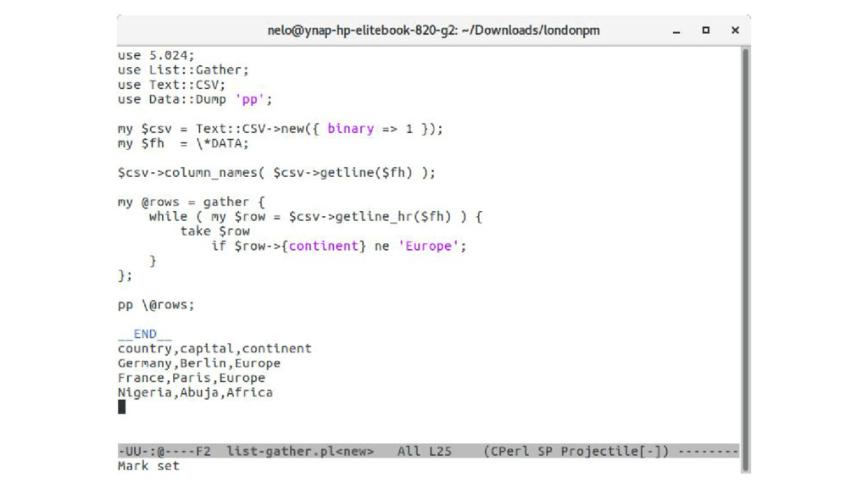Viewport: 868px width, 488px height.
Task: Click 'my @rows = gather {' line
Action: (191, 202)
